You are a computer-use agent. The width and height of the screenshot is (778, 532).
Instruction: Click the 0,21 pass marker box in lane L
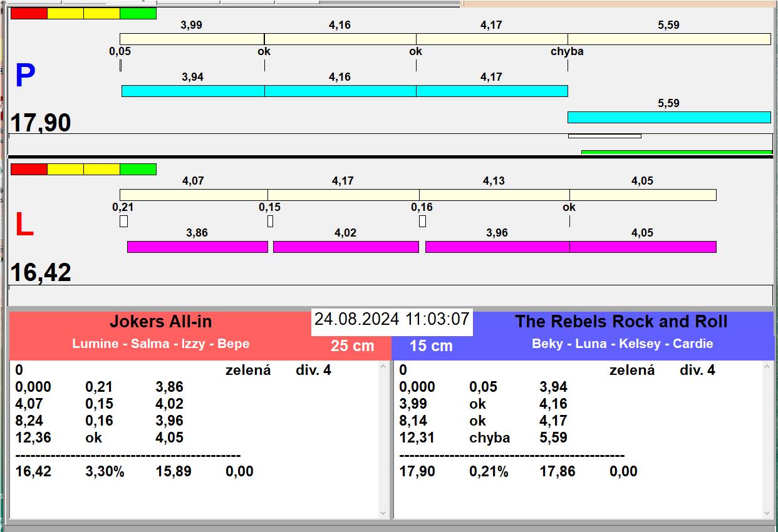click(x=123, y=221)
